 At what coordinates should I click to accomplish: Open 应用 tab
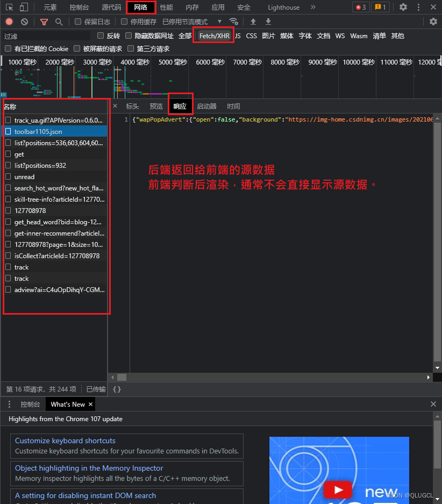(218, 7)
